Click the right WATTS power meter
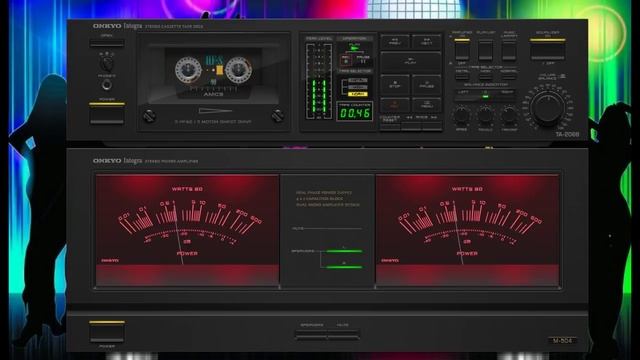The image size is (640, 360). [467, 231]
